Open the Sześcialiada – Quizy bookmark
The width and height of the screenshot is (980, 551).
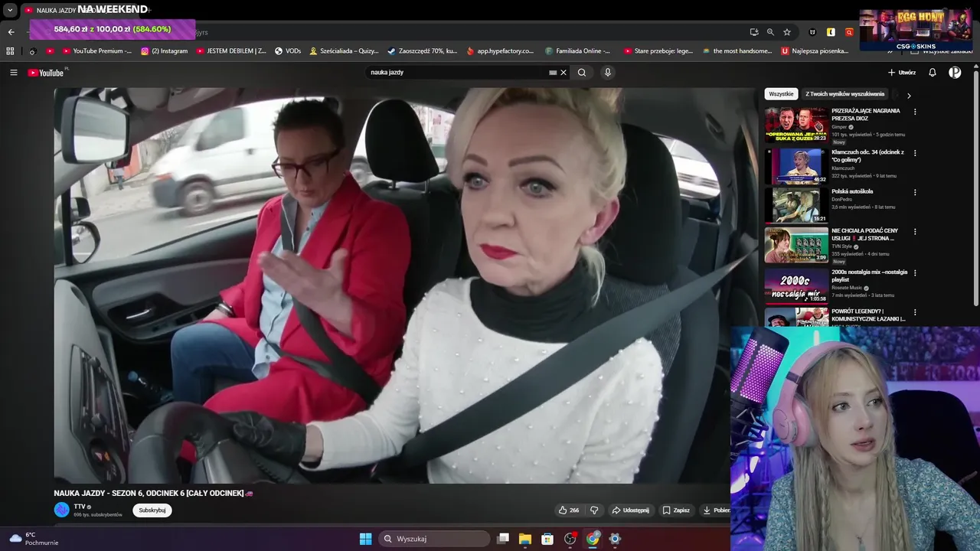(344, 51)
